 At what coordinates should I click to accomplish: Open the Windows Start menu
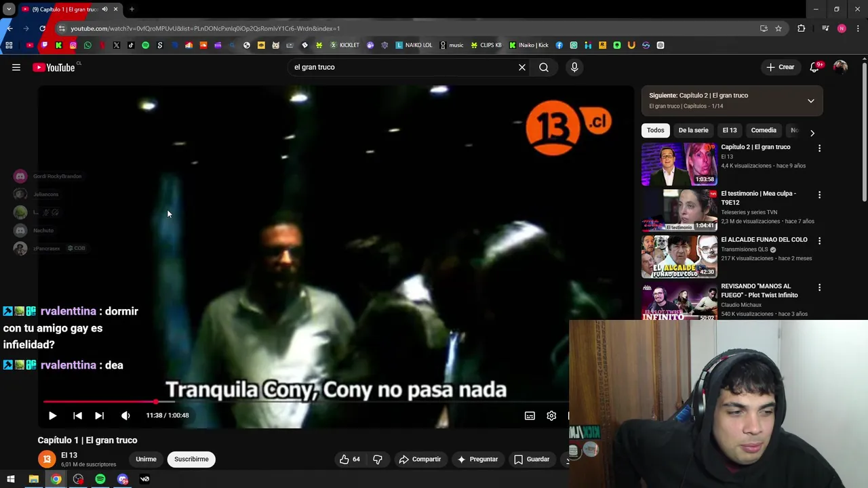coord(11,479)
